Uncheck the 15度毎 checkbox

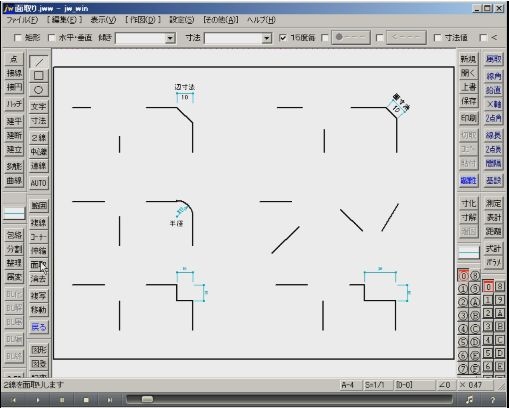[283, 38]
